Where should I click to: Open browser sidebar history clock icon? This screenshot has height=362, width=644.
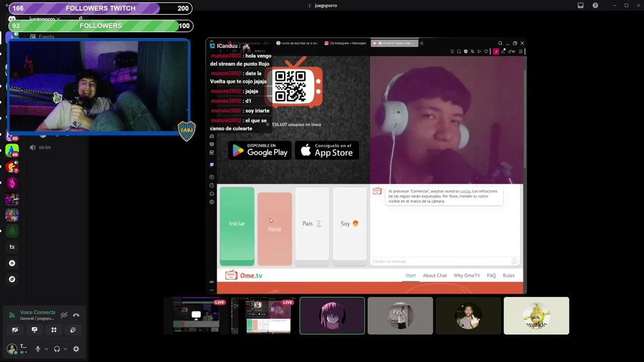click(212, 186)
